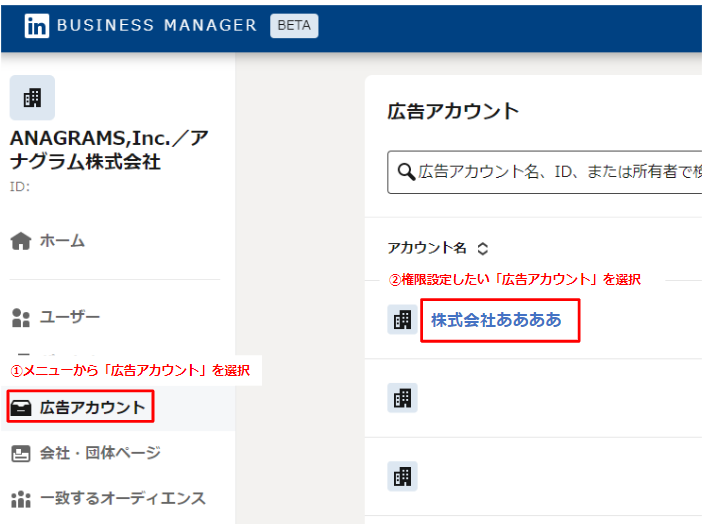Click the 会社・団体ページ page icon
Image resolution: width=708 pixels, height=524 pixels.
pyautogui.click(x=21, y=454)
